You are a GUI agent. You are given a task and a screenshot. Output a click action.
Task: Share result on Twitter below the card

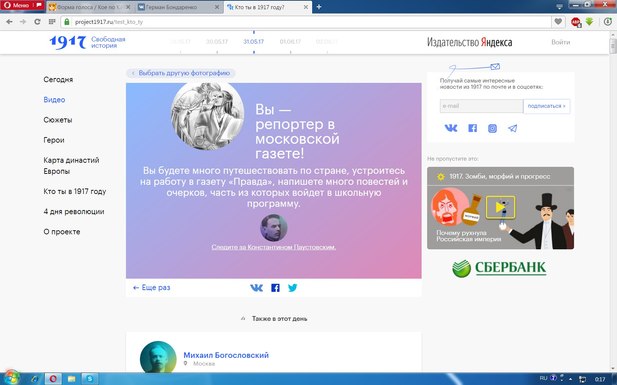tap(292, 288)
